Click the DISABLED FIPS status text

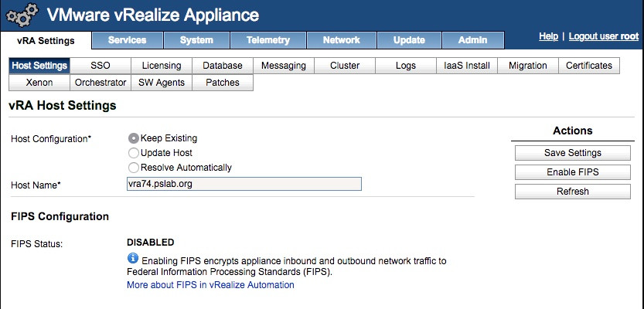(x=150, y=243)
